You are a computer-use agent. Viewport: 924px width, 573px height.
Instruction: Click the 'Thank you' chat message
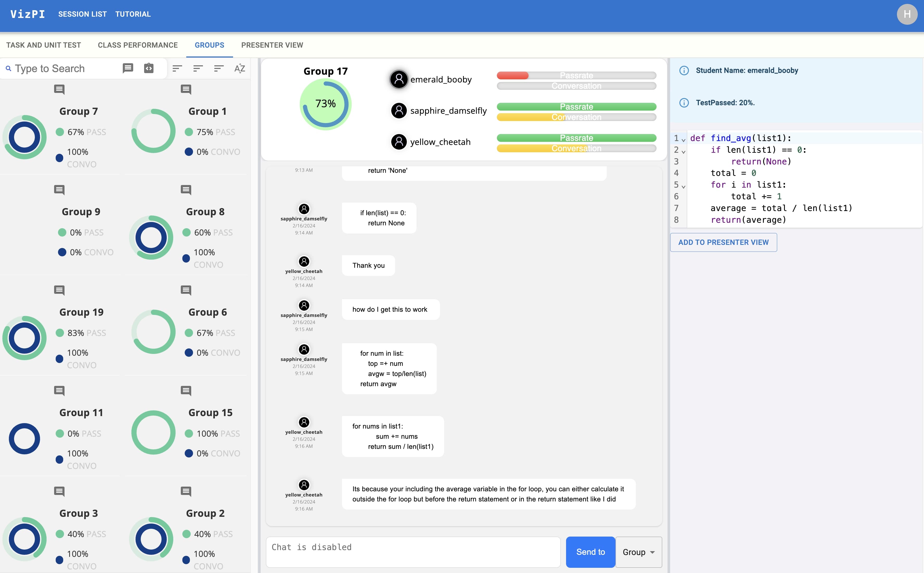pyautogui.click(x=368, y=265)
